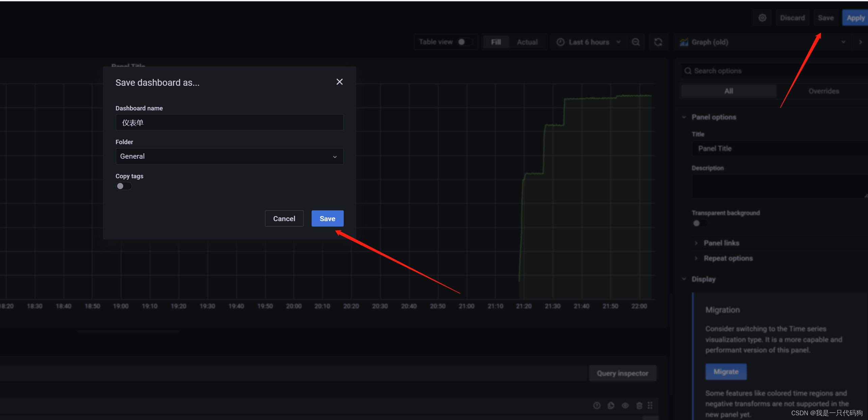The width and height of the screenshot is (868, 420).
Task: Toggle the Copy tags switch
Action: tap(124, 186)
